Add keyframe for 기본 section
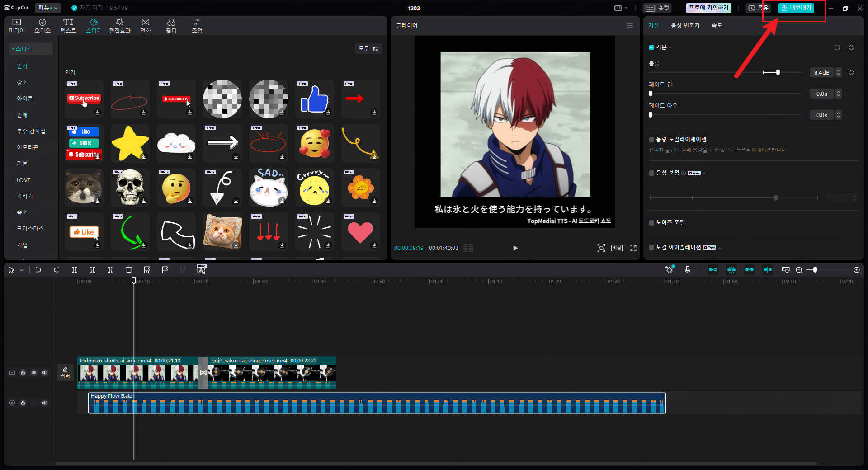Image resolution: width=868 pixels, height=470 pixels. [x=851, y=47]
